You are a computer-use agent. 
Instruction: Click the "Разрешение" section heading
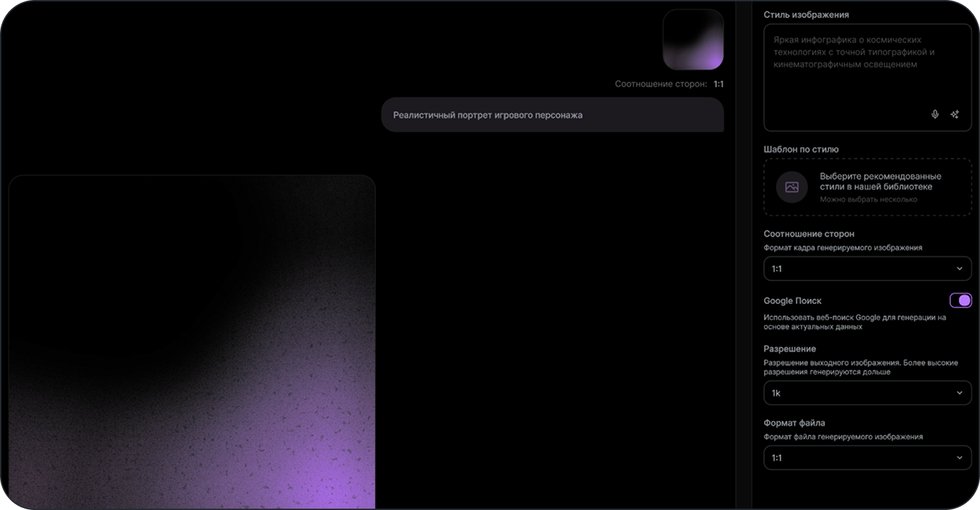[790, 349]
